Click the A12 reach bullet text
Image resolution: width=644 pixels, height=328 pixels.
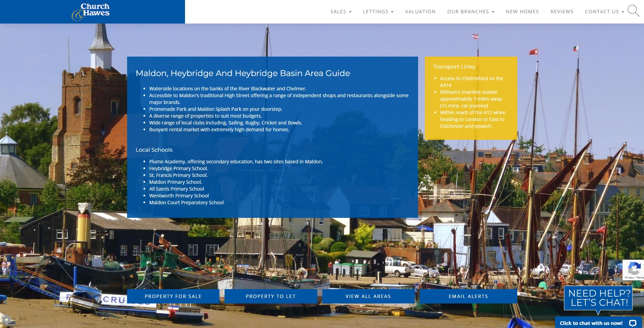click(473, 119)
